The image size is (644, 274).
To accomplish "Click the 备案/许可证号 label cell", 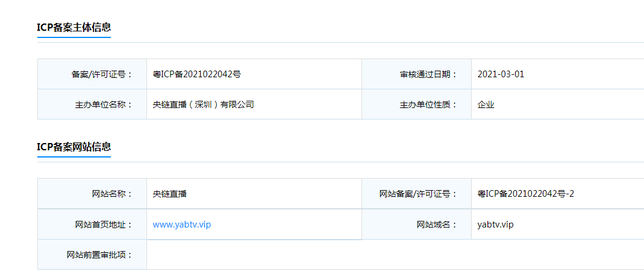I will point(92,74).
